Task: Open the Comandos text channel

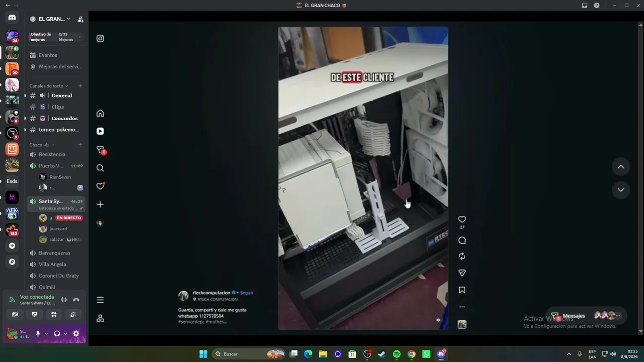Action: click(x=55, y=118)
